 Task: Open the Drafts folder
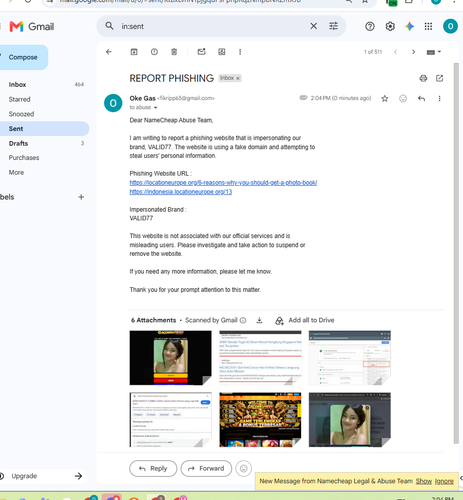point(18,143)
